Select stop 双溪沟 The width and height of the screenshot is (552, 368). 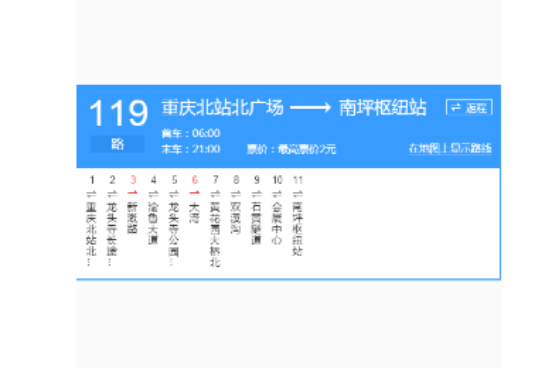[x=236, y=218]
